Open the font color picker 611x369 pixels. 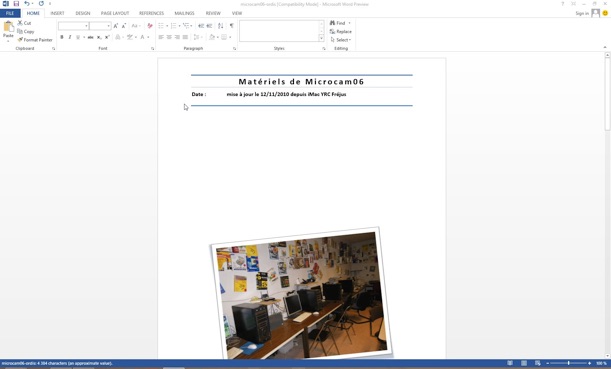(x=142, y=37)
